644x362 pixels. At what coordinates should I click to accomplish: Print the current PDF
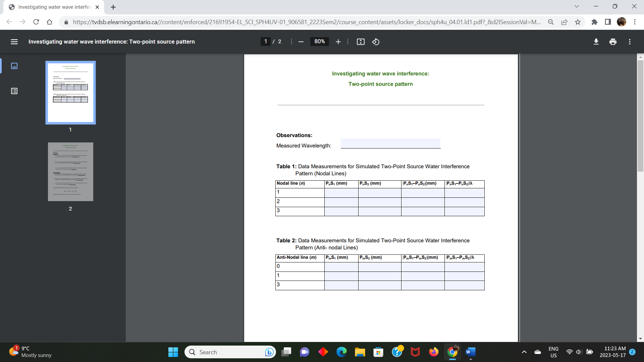[613, 42]
